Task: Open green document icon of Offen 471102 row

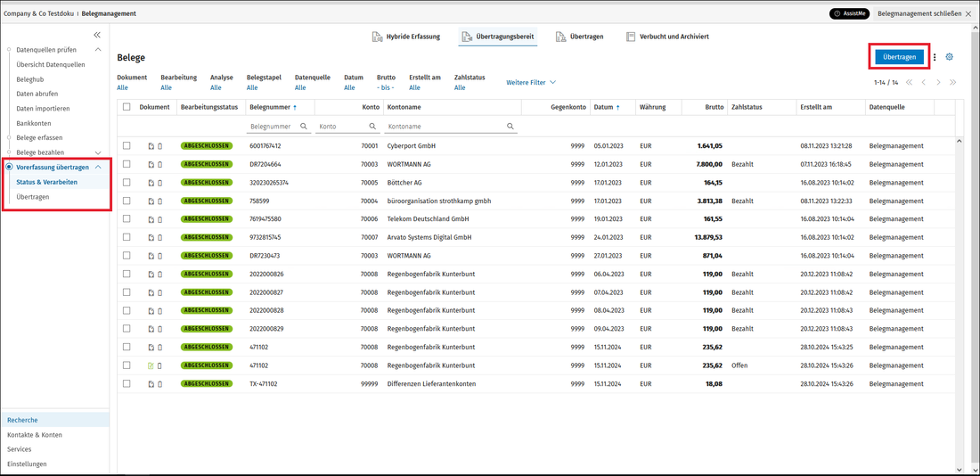Action: click(x=151, y=365)
